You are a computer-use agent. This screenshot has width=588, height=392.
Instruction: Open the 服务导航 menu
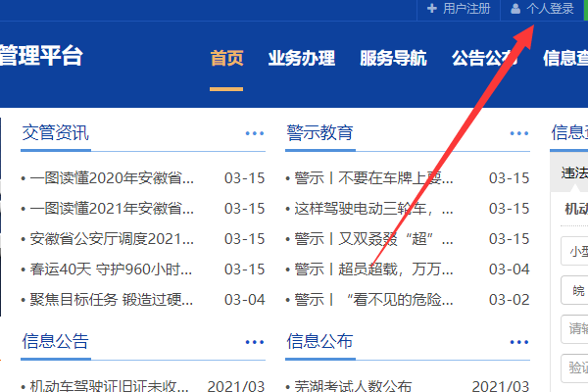tap(393, 58)
